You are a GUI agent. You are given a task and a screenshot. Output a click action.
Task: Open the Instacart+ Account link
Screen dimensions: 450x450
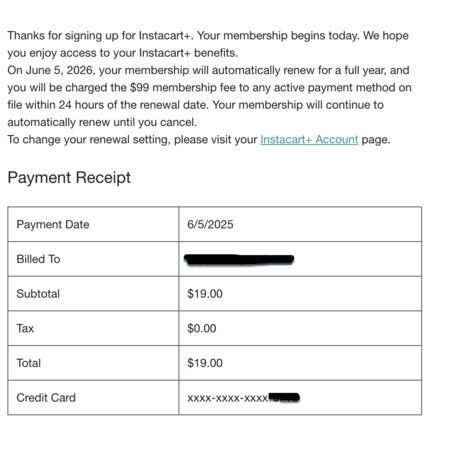(x=309, y=139)
